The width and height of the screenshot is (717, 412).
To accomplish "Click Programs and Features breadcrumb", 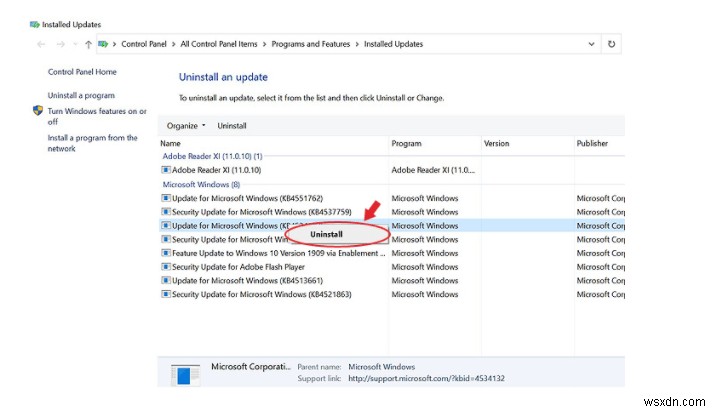I will 310,44.
